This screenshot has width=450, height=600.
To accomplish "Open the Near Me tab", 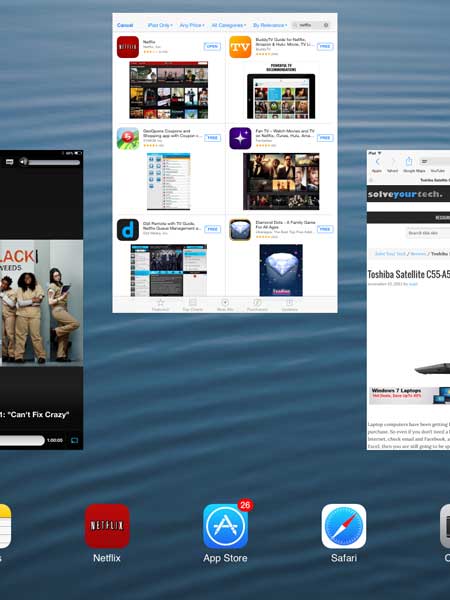I will (225, 305).
